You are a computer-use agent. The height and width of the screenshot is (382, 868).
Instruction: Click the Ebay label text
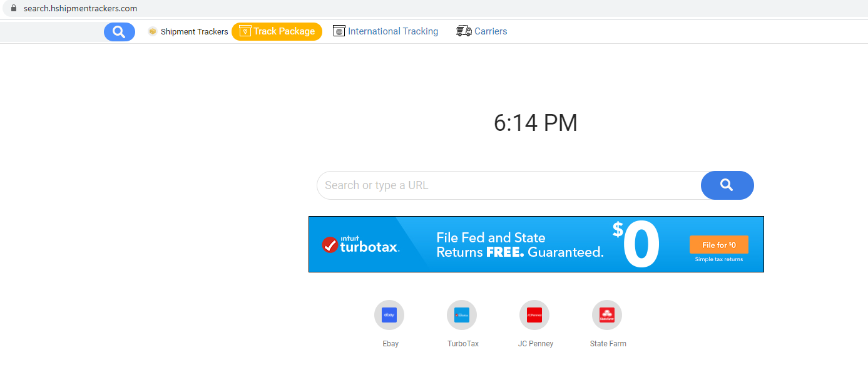coord(391,344)
